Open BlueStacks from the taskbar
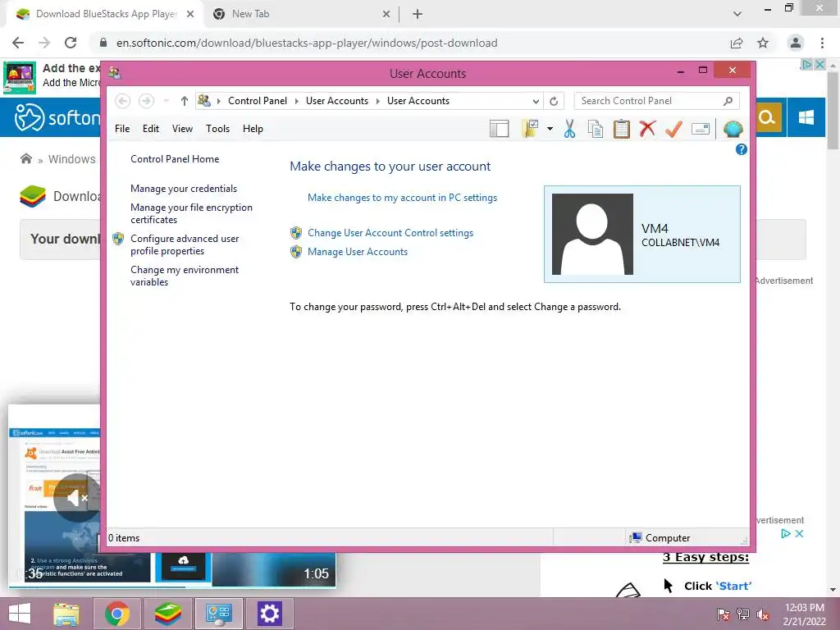This screenshot has width=840, height=630. (x=167, y=614)
